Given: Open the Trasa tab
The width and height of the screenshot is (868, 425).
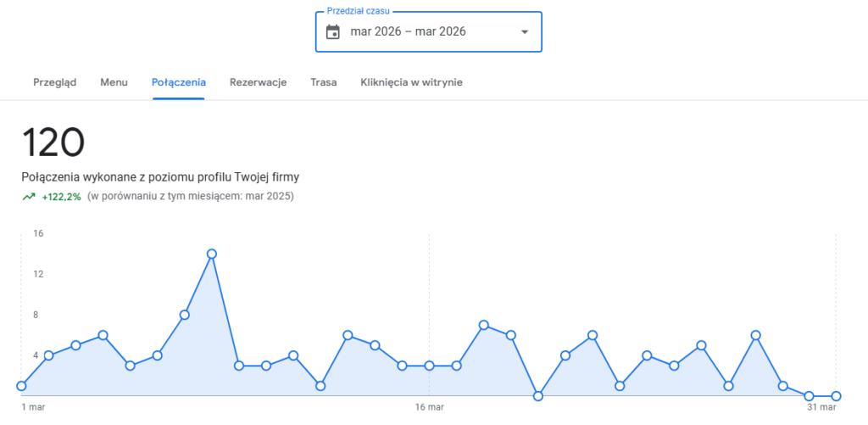Looking at the screenshot, I should point(324,82).
